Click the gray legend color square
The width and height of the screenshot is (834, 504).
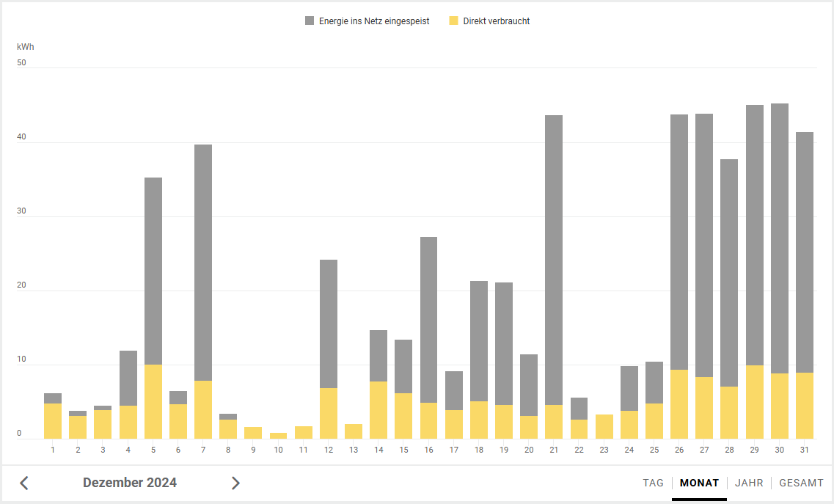(x=310, y=21)
